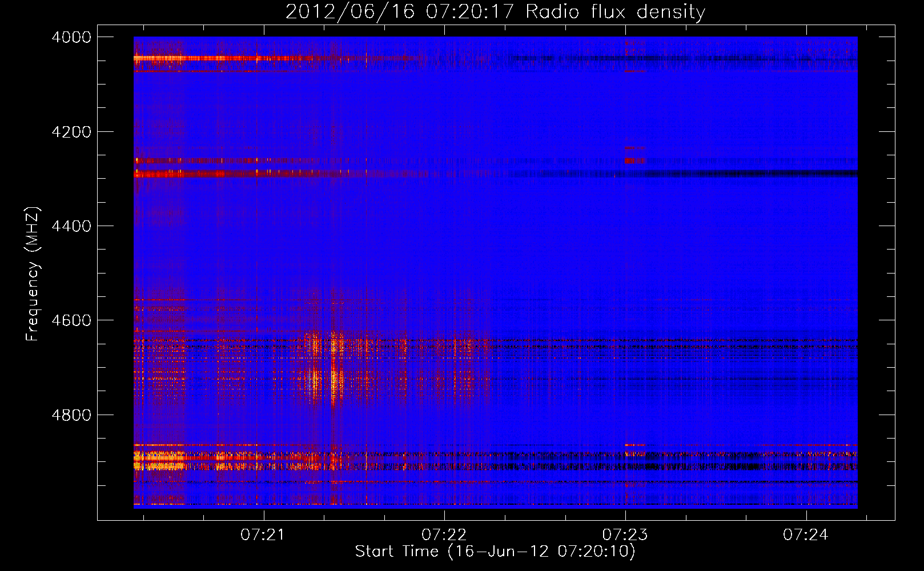Click the plot title '2012/06/16 07:20:17 Radio flux density'

click(495, 12)
